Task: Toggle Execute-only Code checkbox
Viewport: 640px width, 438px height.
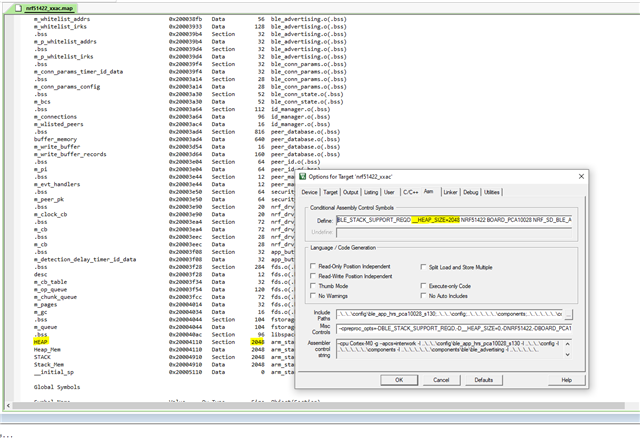Action: (423, 286)
